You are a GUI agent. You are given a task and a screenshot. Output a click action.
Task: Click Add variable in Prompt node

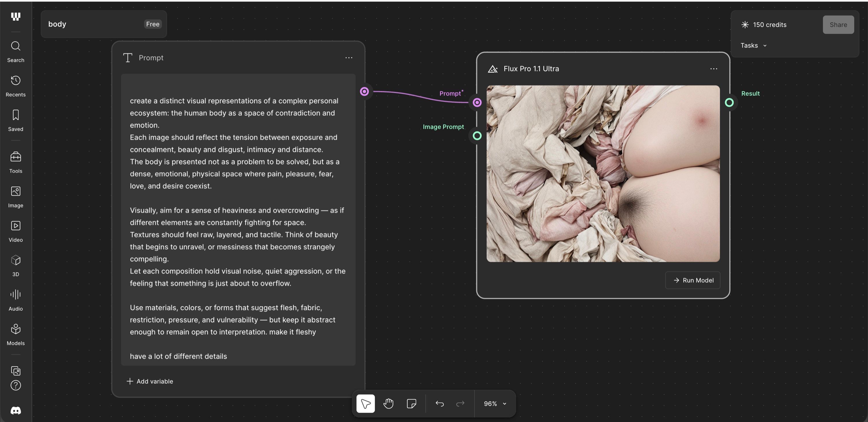(150, 381)
